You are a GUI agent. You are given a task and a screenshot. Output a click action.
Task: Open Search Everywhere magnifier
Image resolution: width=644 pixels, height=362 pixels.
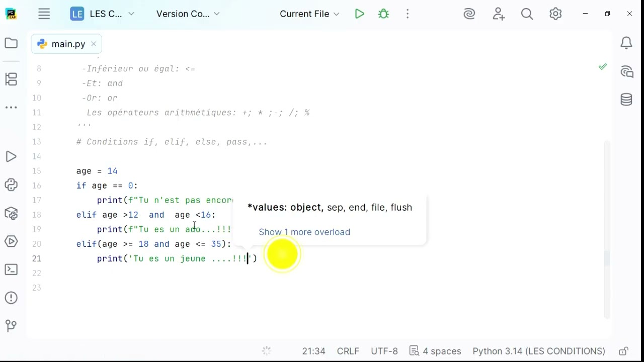527,14
